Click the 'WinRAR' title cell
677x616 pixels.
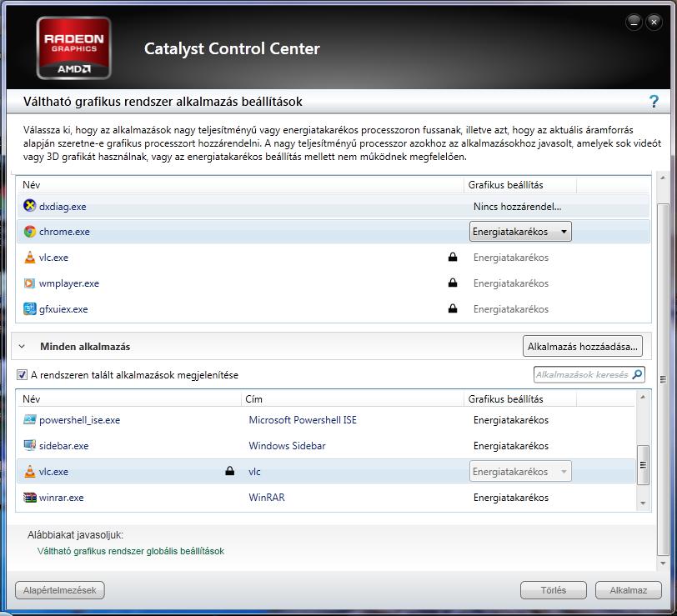tap(267, 498)
